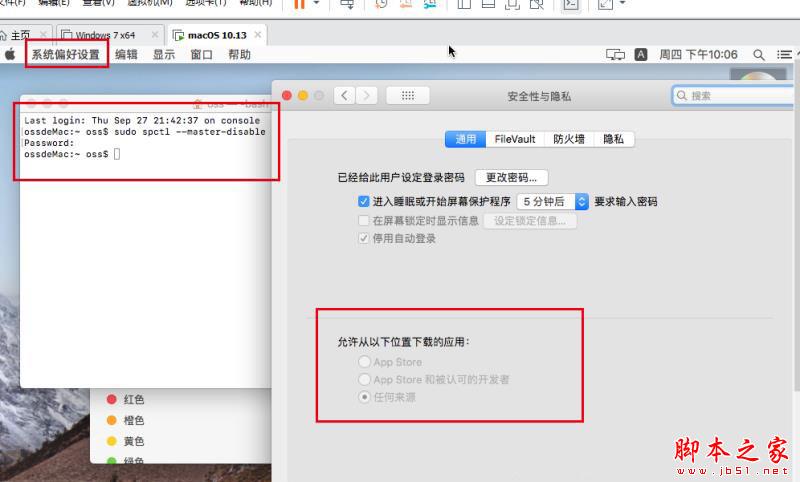
Task: Click the input source 'A' menu bar icon
Action: (x=641, y=55)
